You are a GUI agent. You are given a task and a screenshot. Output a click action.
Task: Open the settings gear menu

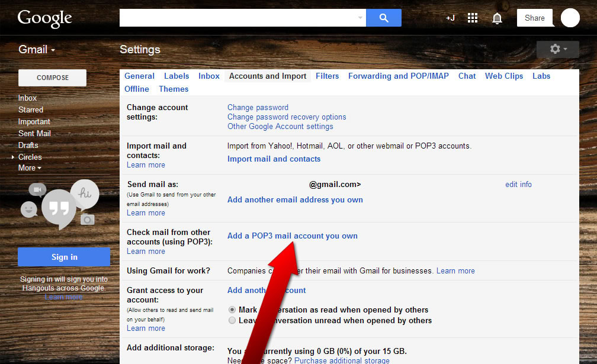click(x=556, y=50)
